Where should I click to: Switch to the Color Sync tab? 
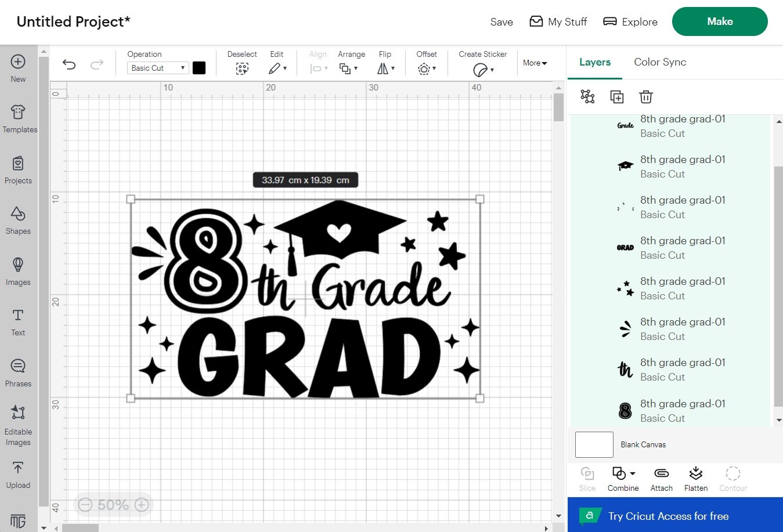coord(660,62)
